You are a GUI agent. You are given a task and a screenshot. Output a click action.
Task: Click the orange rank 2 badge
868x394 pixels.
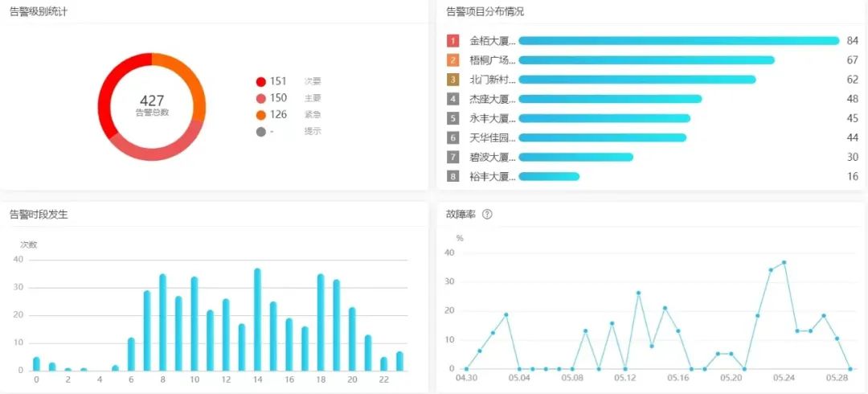(x=453, y=60)
